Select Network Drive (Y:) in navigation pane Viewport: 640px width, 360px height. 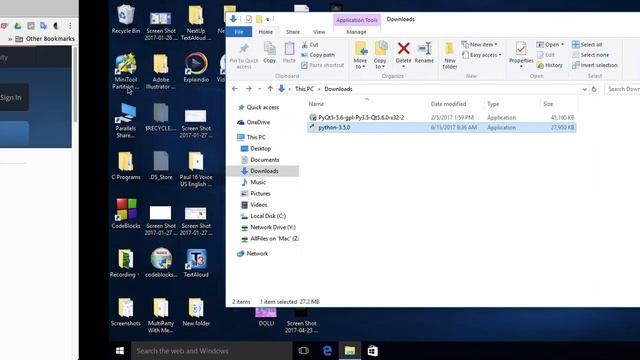[268, 227]
